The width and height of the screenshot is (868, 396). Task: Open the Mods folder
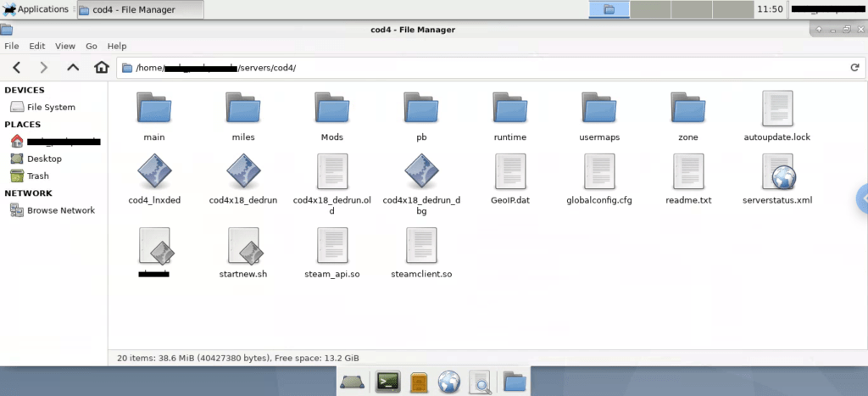point(332,108)
